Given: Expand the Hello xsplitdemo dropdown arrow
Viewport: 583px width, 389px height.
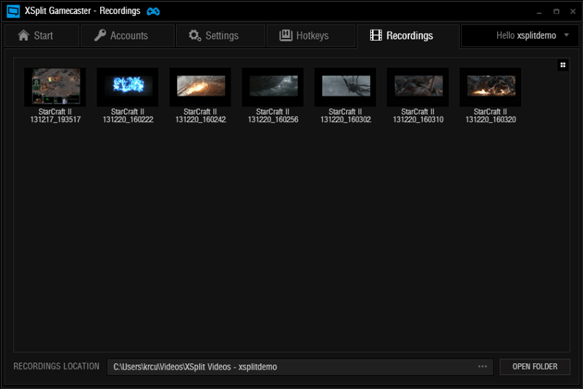Looking at the screenshot, I should [566, 35].
